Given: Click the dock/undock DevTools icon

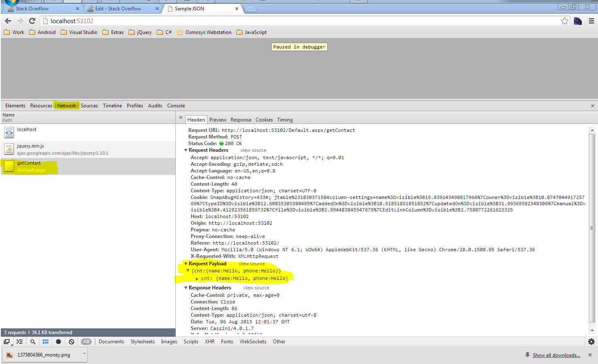Looking at the screenshot, I should [x=7, y=342].
